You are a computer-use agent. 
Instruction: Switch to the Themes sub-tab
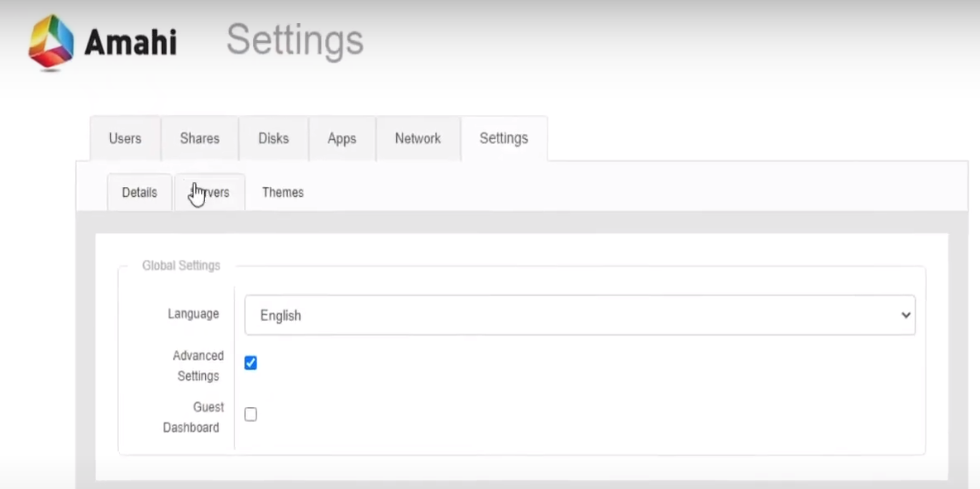pyautogui.click(x=283, y=193)
